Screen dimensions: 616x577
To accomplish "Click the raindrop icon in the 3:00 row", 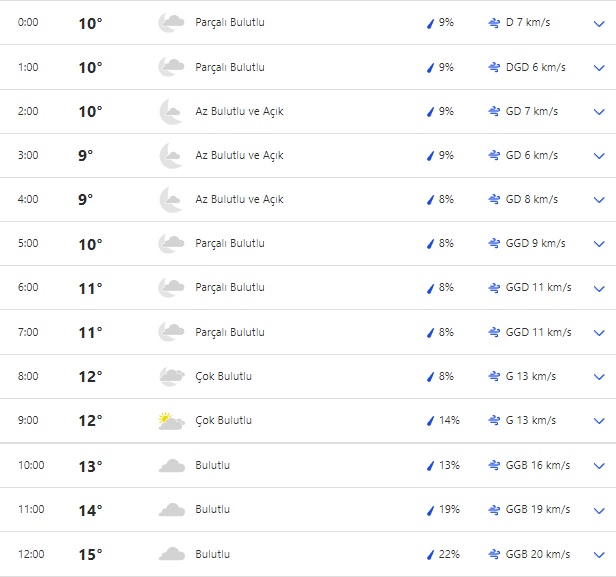I will (x=430, y=155).
